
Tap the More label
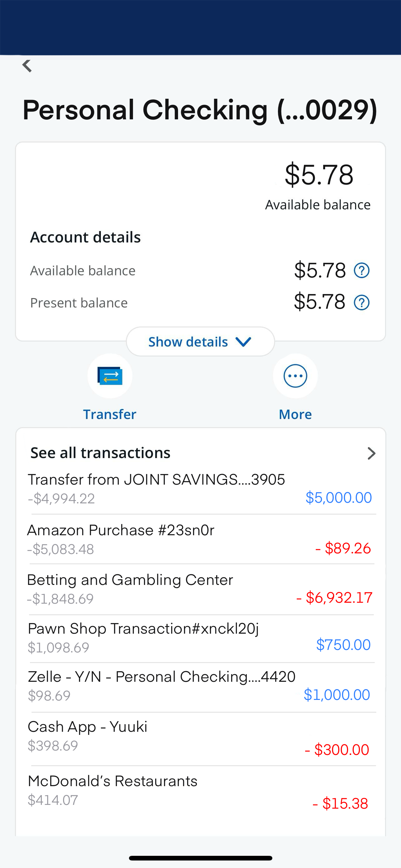pyautogui.click(x=295, y=414)
